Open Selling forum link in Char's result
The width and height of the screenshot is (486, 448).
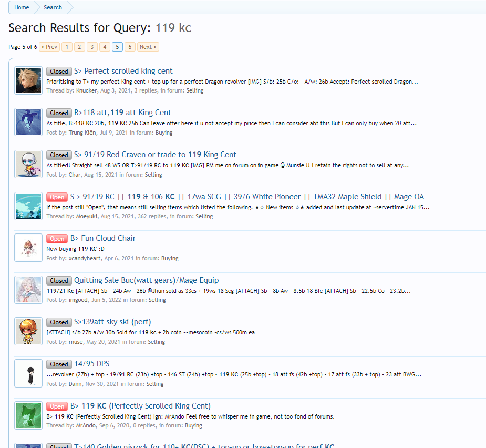(153, 175)
